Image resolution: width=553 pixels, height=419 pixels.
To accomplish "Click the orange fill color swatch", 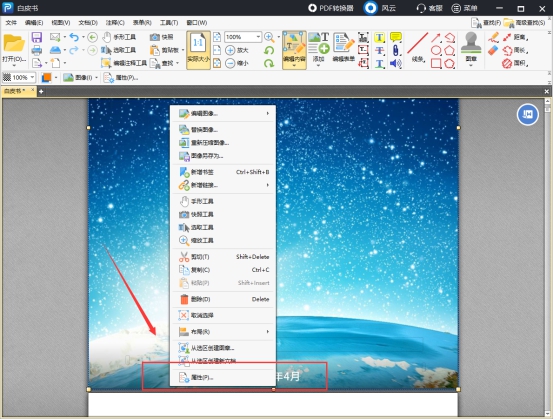I will tap(47, 78).
